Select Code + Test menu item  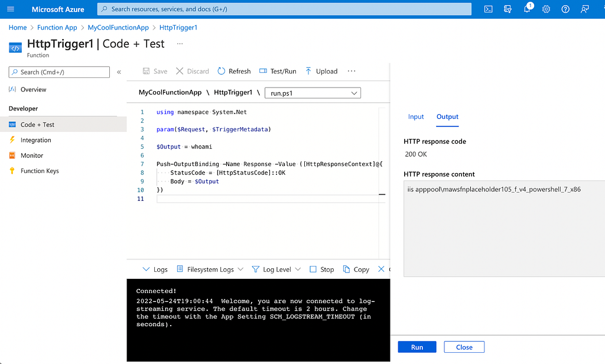tap(63, 124)
